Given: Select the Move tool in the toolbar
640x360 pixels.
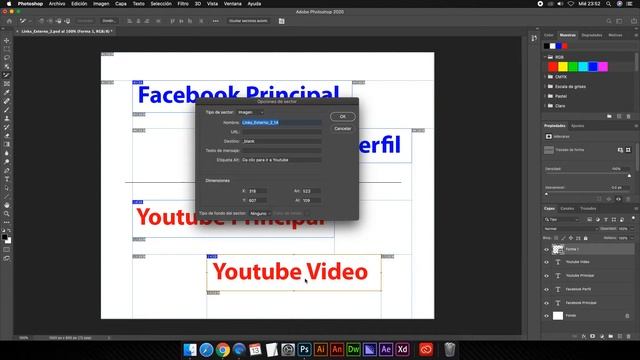Looking at the screenshot, I should click(7, 40).
